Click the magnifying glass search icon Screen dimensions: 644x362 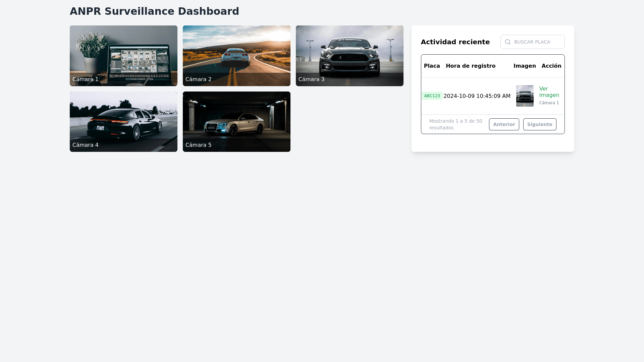click(x=508, y=42)
